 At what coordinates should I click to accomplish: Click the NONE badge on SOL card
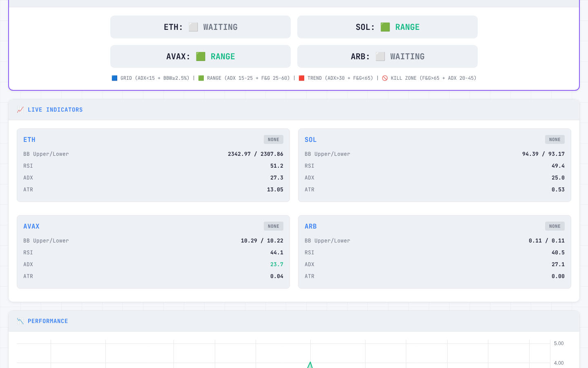[x=555, y=139]
